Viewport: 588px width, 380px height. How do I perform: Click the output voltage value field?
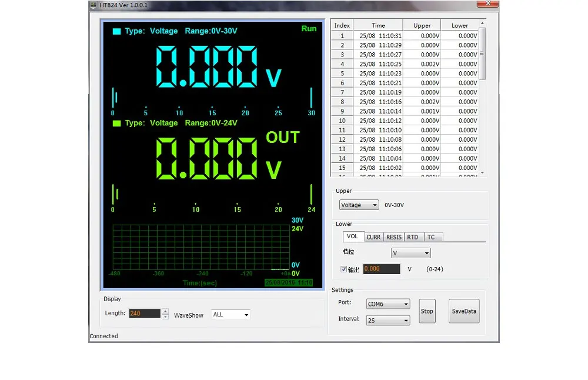coord(382,269)
